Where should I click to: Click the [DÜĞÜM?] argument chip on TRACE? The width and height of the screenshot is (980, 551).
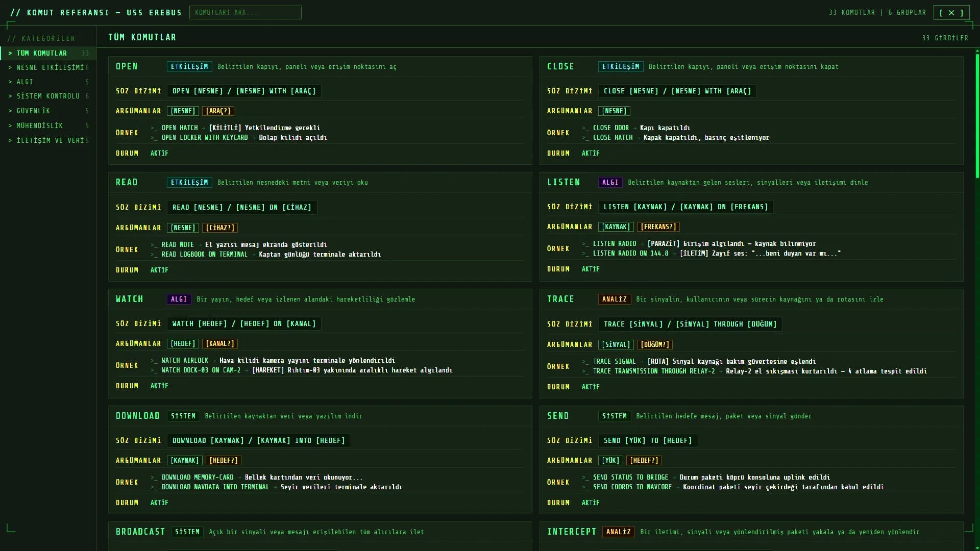coord(655,344)
